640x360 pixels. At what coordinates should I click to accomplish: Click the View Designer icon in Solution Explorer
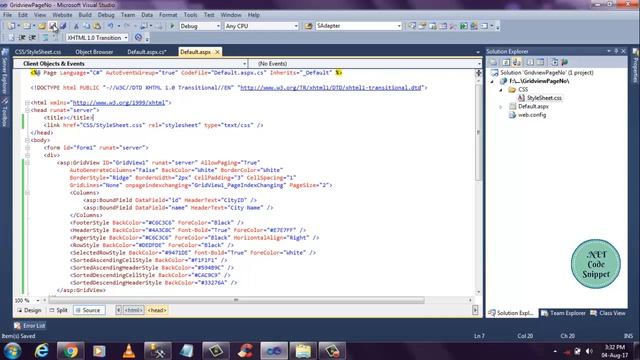coord(540,62)
